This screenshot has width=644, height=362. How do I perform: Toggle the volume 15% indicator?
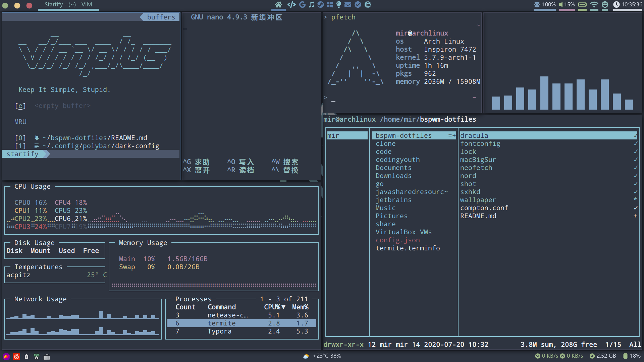pos(567,5)
